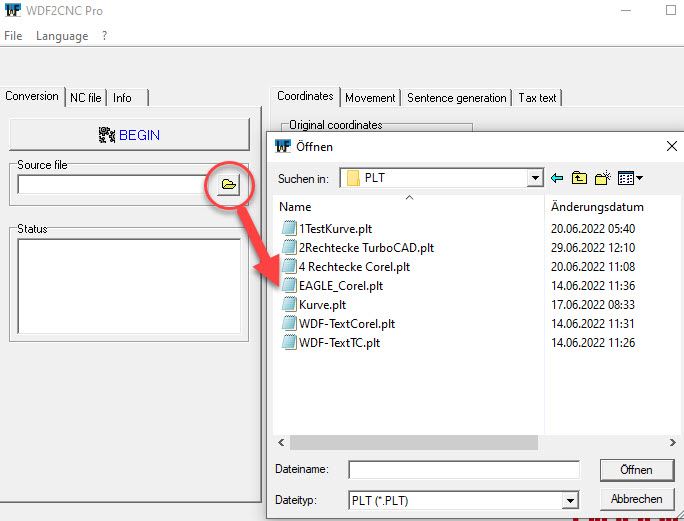Switch to the Tax text tab
This screenshot has height=521, width=684.
coord(537,98)
